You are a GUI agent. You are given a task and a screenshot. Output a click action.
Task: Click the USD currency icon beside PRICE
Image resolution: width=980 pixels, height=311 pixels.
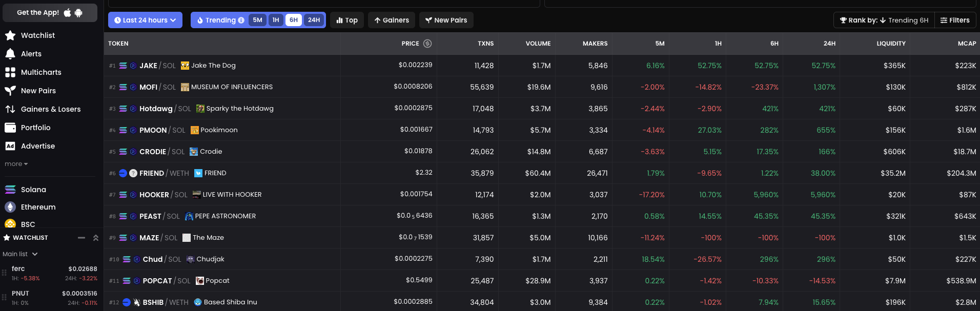427,44
